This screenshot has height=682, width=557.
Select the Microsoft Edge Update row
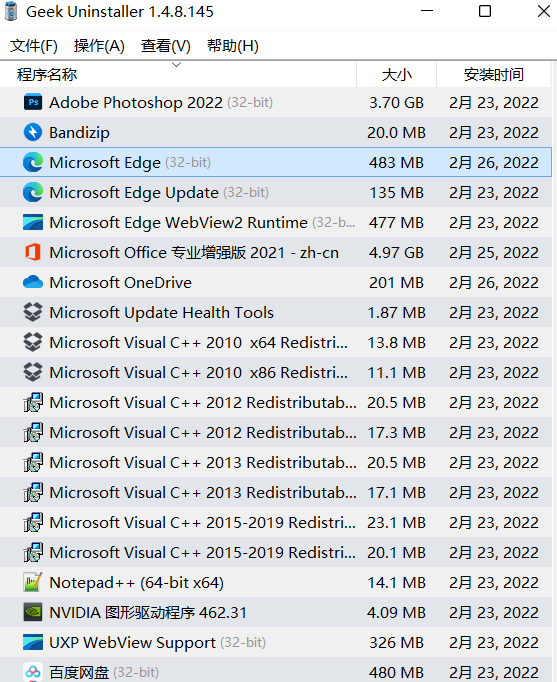pyautogui.click(x=276, y=192)
